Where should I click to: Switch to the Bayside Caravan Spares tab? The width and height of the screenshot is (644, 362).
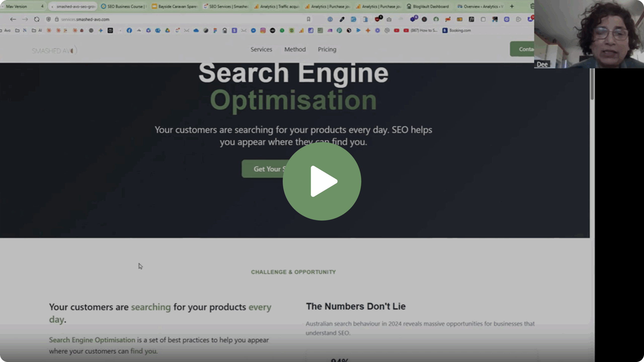[175, 6]
